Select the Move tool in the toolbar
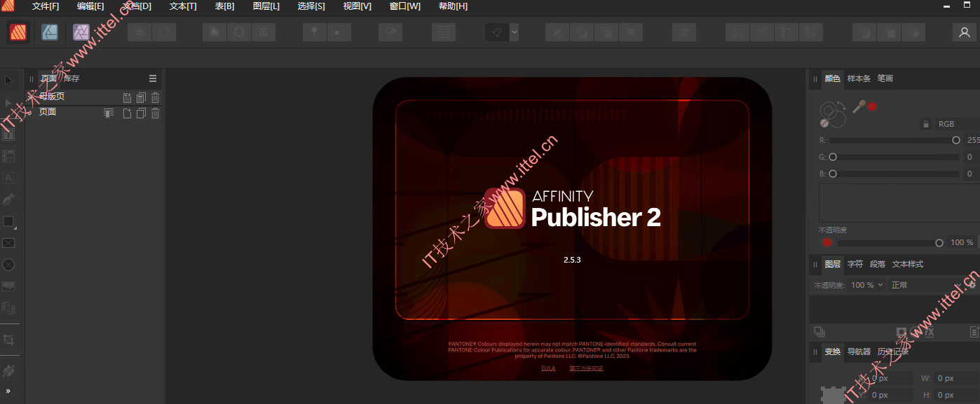 9,81
